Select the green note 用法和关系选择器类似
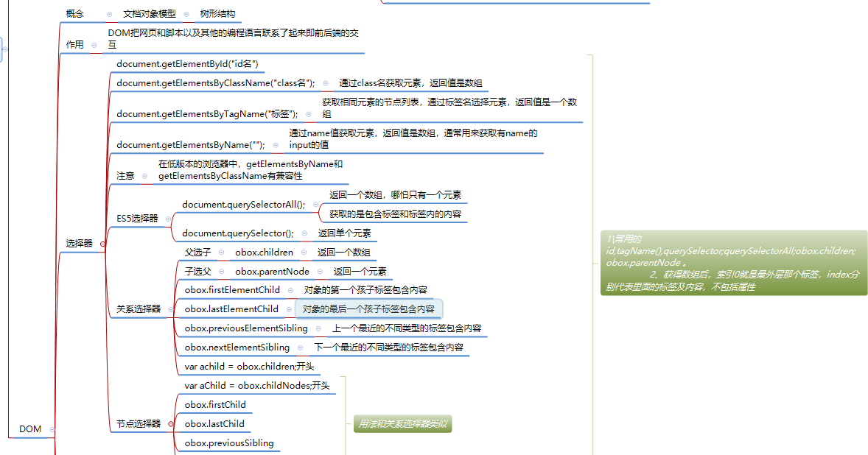Screen dimensions: 868x455 coord(402,424)
